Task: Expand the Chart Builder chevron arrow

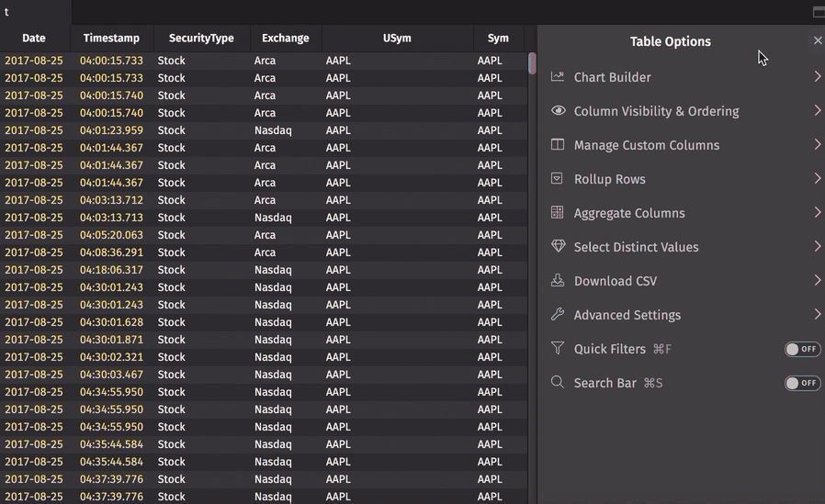Action: point(817,77)
